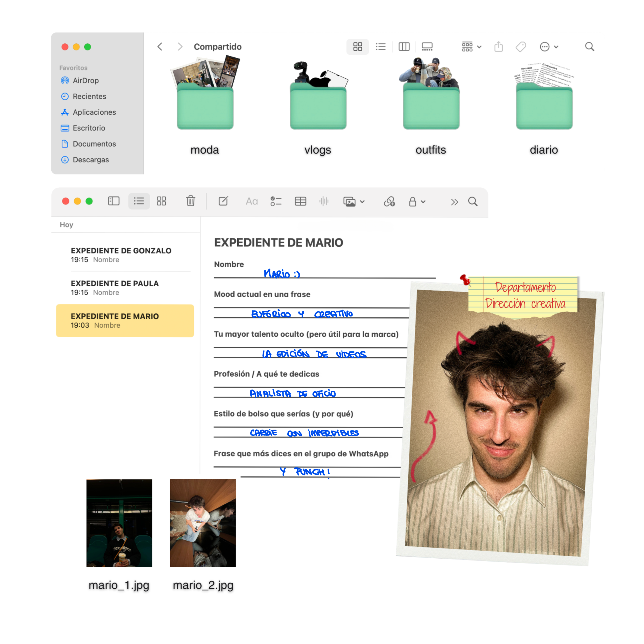Toggle the Notes sidebar panel
This screenshot has width=644, height=644.
(114, 201)
